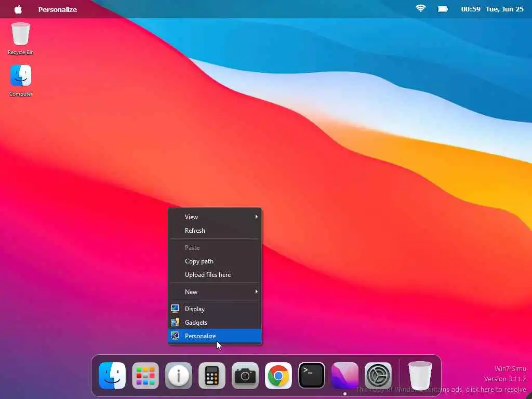
Task: Click the Personalize icon in context menu
Action: [x=175, y=336]
